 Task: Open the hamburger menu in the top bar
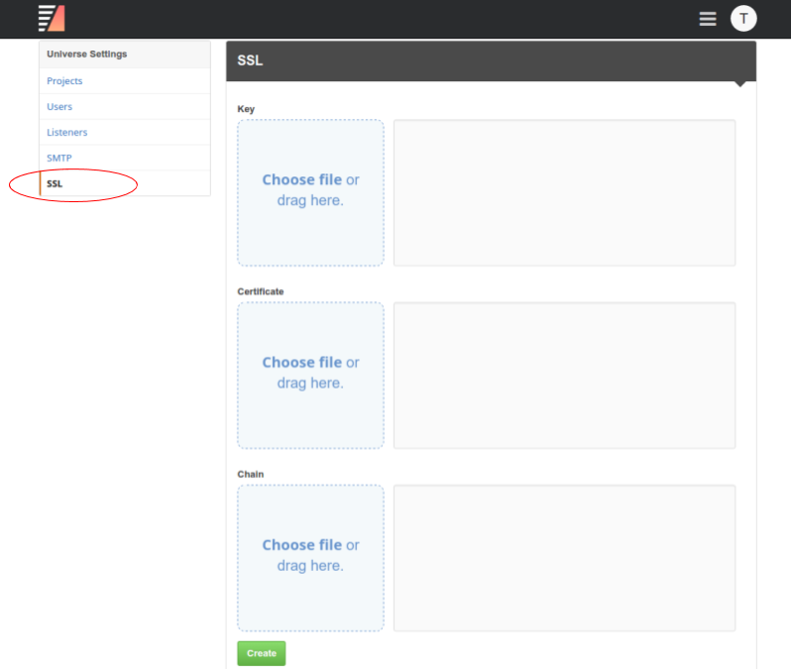708,19
